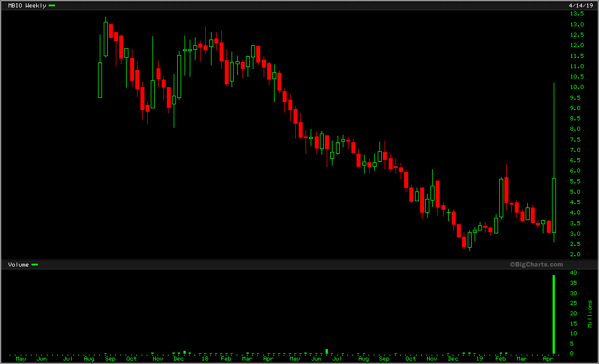
Task: Click the 5.0 price axis label
Action: coord(575,191)
